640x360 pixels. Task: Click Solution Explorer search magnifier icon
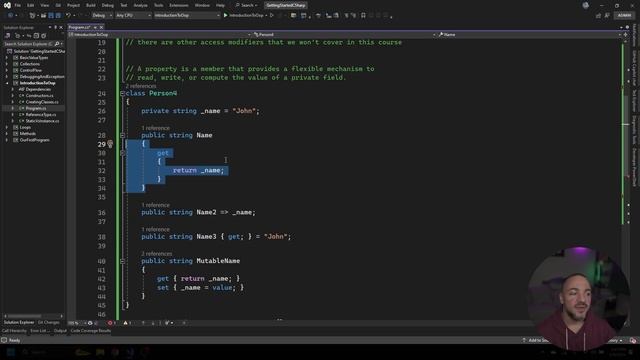coord(57,44)
